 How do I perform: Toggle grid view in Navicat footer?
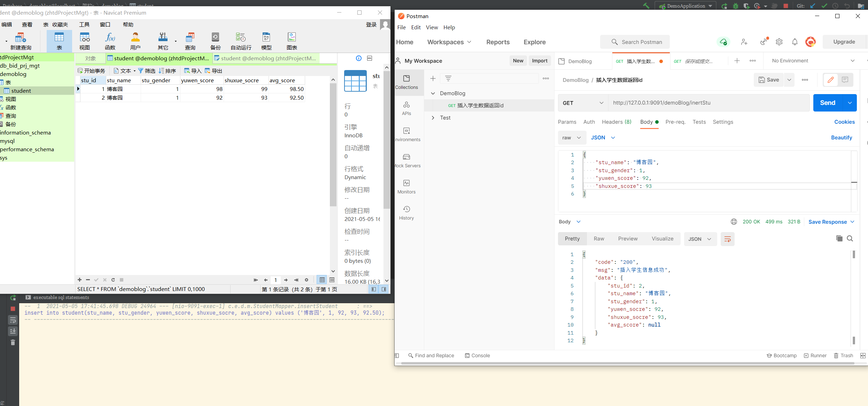pos(322,280)
